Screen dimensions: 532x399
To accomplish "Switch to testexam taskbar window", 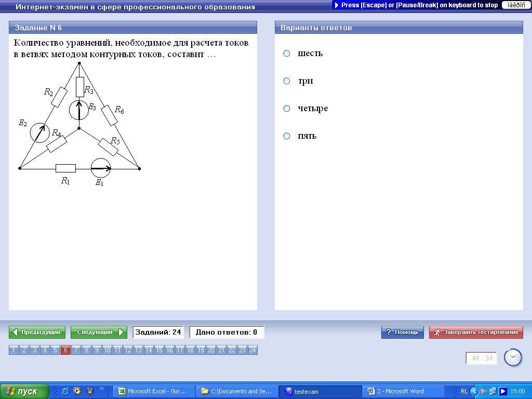I will click(321, 391).
